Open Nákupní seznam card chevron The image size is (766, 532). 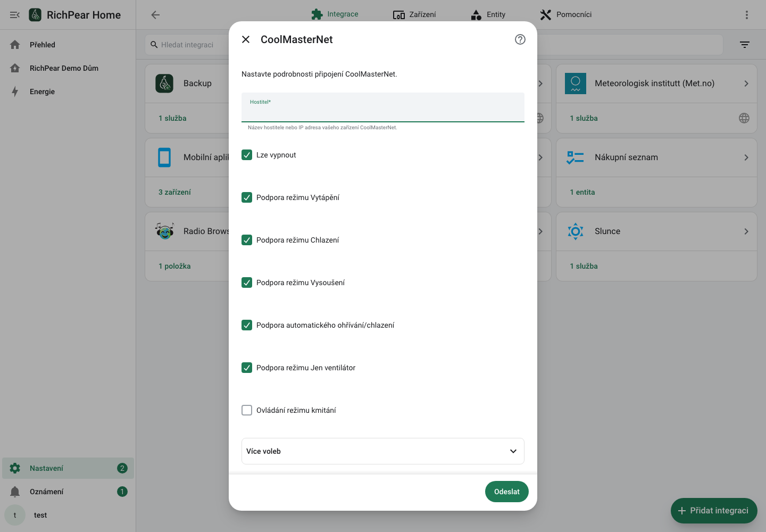click(x=746, y=157)
